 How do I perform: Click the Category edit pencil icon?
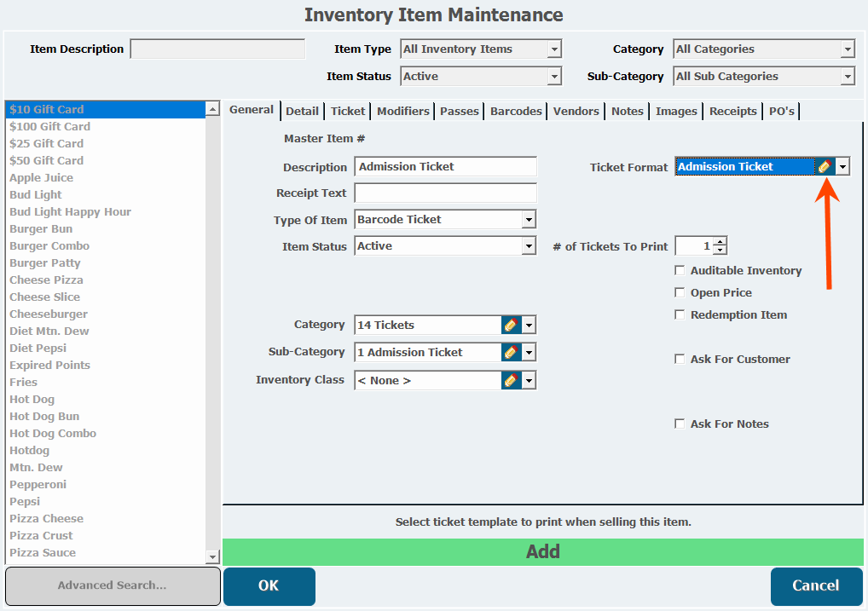click(x=511, y=325)
